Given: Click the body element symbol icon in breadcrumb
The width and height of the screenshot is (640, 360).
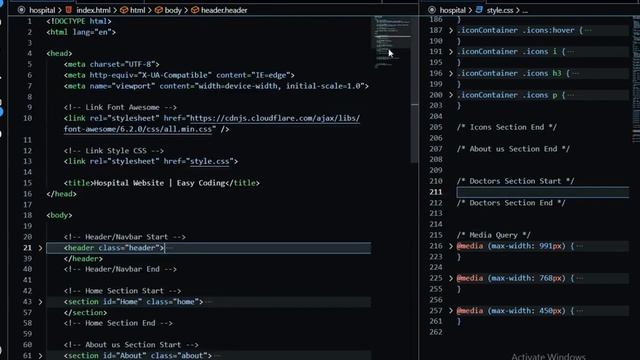Looking at the screenshot, I should (159, 10).
